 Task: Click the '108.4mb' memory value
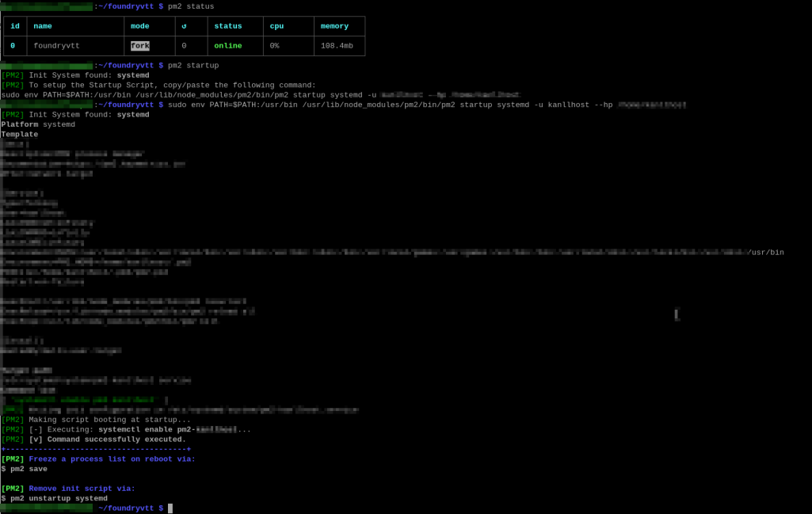[337, 46]
